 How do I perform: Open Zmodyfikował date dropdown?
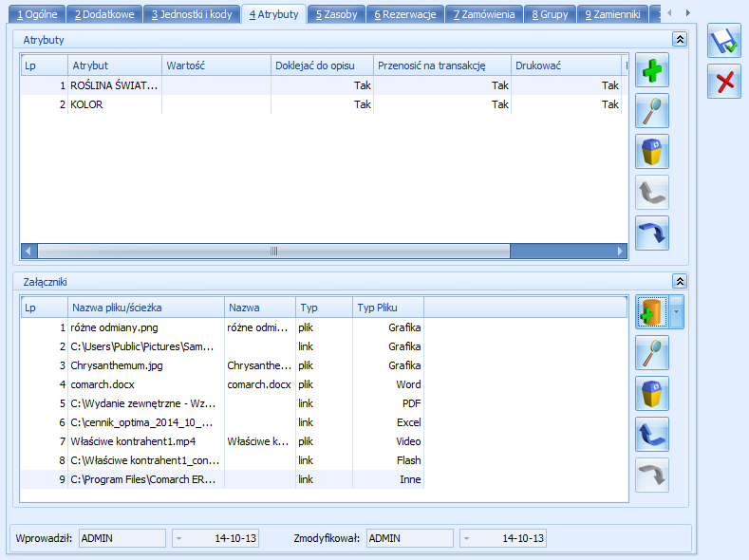[x=467, y=538]
